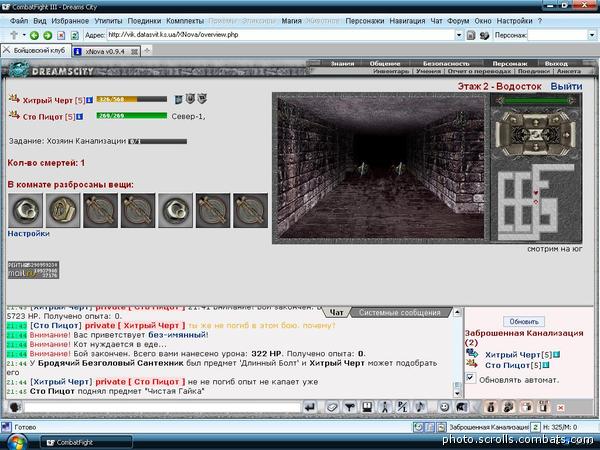Pick up the gold-colored nut item
Image resolution: width=600 pixels, height=450 pixels.
pyautogui.click(x=63, y=210)
